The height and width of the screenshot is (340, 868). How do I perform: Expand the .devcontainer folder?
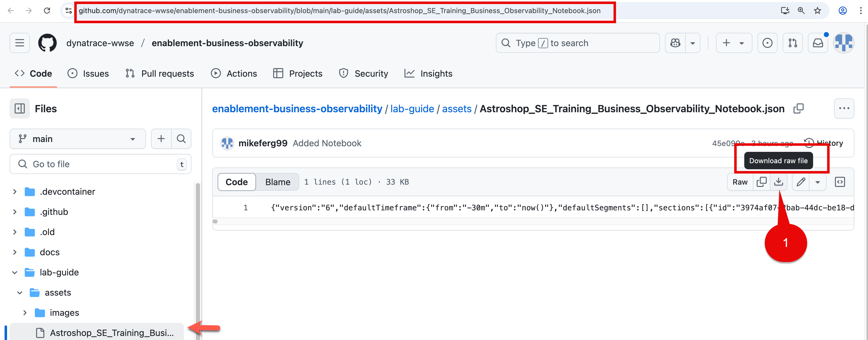point(14,191)
